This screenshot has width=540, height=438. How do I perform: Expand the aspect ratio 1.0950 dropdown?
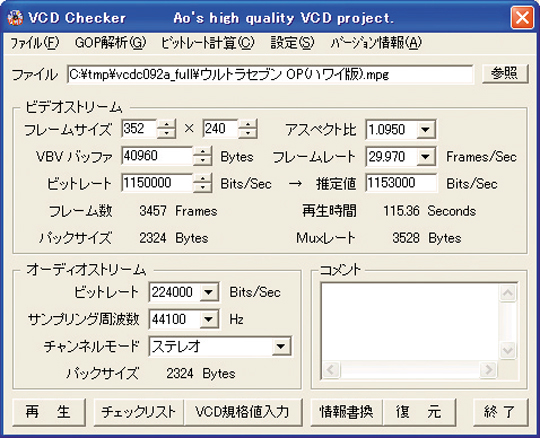[x=426, y=129]
